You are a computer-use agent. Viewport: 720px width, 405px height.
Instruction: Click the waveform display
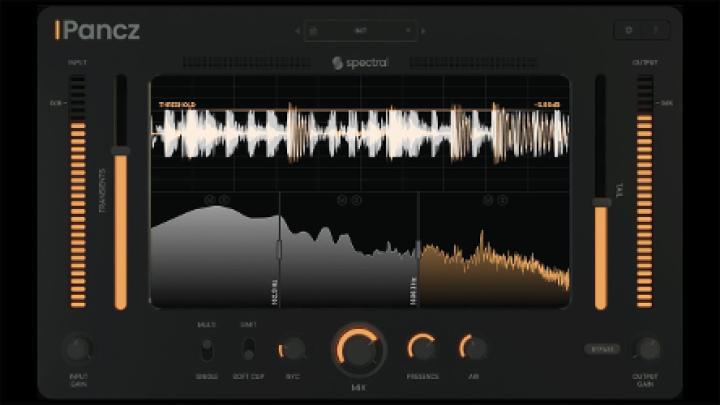tap(360, 133)
